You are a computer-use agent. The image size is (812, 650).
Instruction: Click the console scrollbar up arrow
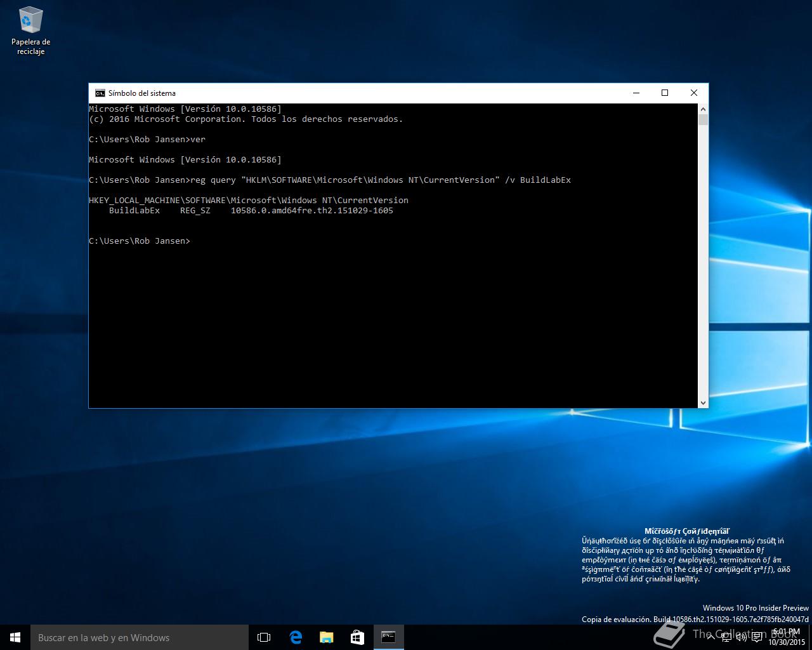703,109
